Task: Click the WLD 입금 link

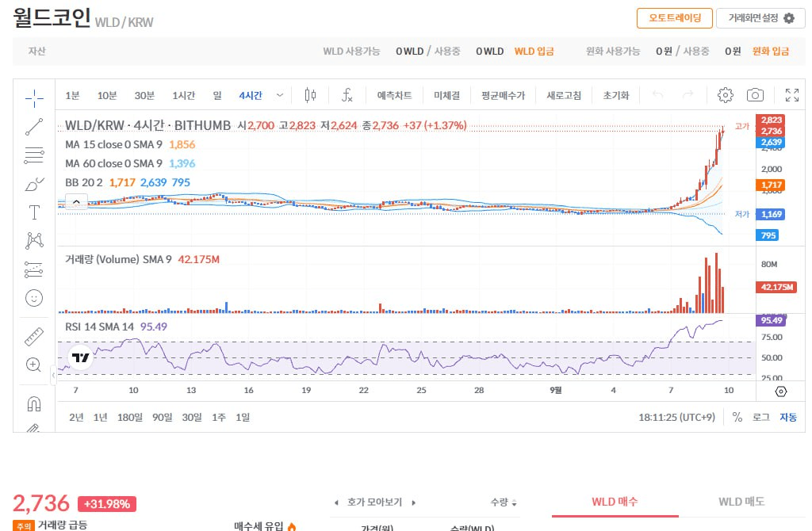Action: (534, 52)
